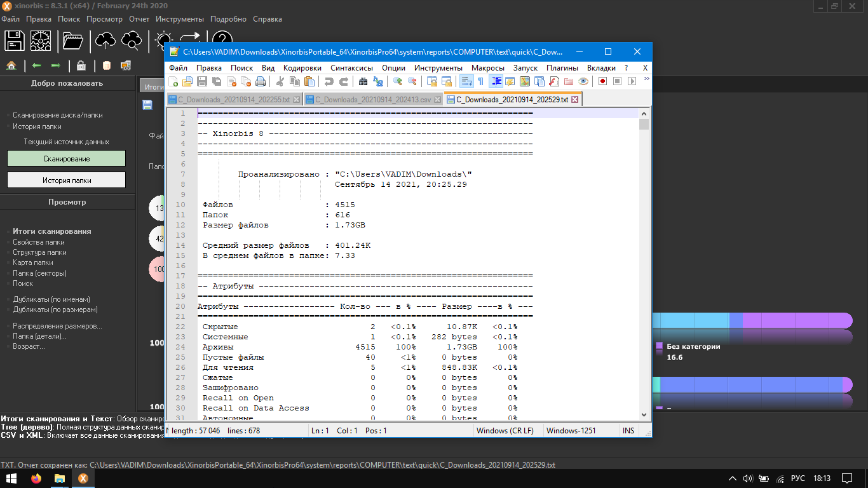
Task: Click the network computer icon in Xinorbis
Action: coord(126,65)
